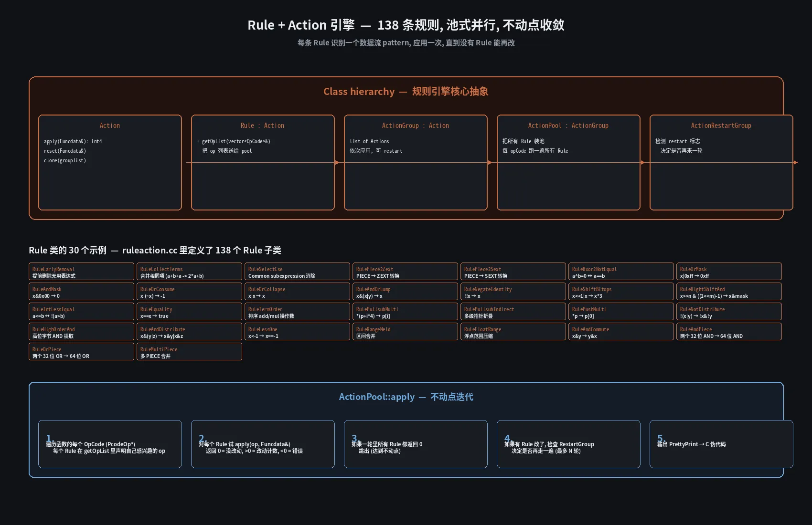Select the RuleShiftBitops card
The image size is (812, 525).
click(621, 292)
